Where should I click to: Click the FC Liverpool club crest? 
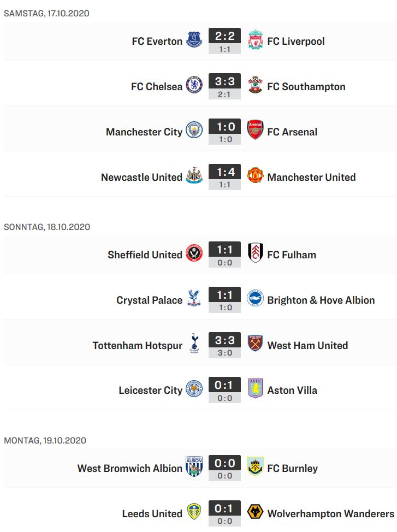pyautogui.click(x=255, y=39)
